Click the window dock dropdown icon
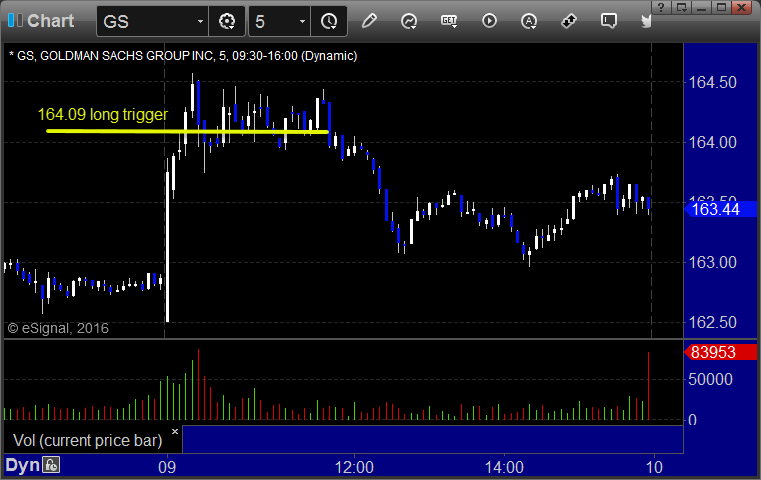Image resolution: width=761 pixels, height=480 pixels. 681,8
